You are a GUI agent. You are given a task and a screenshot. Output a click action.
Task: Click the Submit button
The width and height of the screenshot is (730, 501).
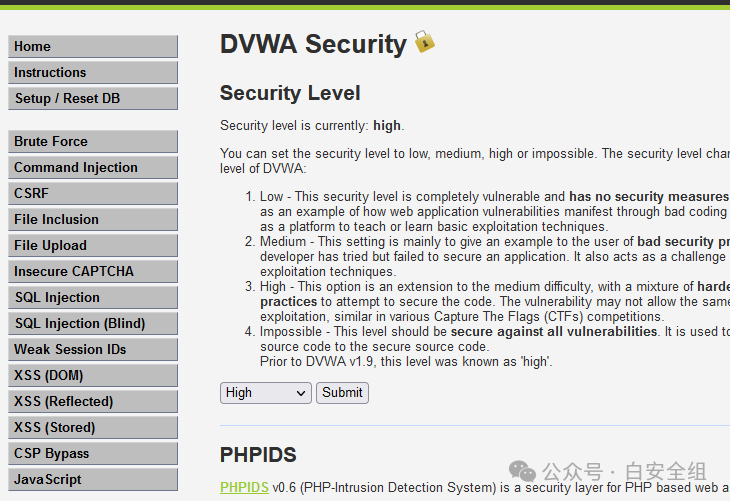pyautogui.click(x=342, y=393)
